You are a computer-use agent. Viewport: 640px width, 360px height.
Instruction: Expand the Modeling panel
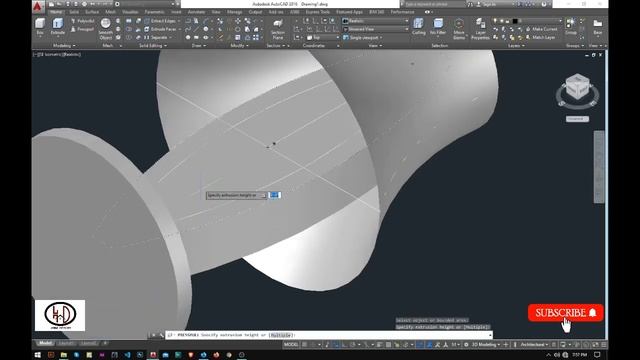[64, 46]
